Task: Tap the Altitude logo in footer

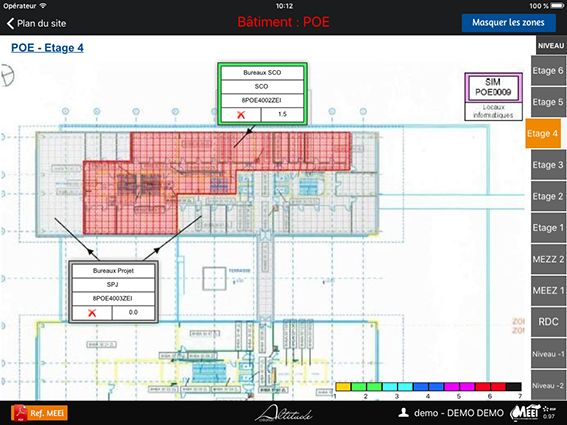Action: point(284,413)
